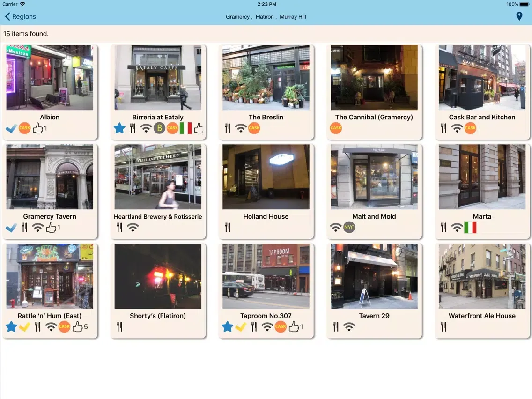Select the Holland House name label
Screen dimensions: 532x399
click(266, 216)
